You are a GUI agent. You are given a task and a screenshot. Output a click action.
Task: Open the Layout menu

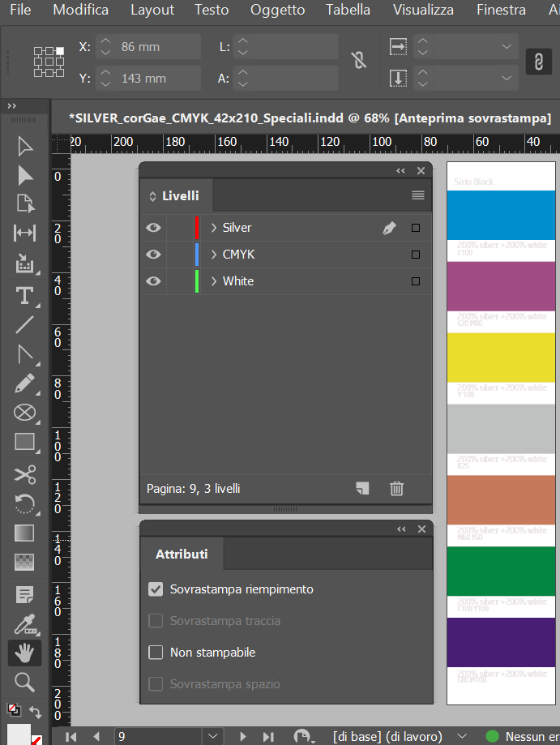tap(152, 10)
